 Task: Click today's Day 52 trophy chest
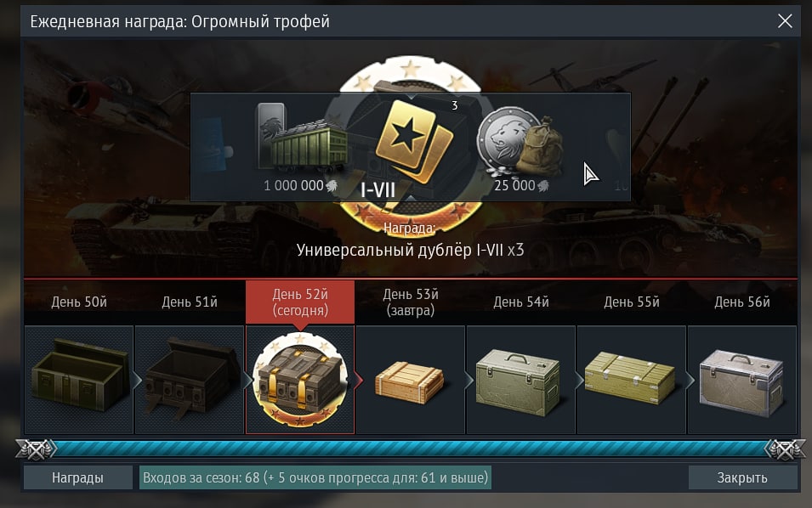click(300, 380)
